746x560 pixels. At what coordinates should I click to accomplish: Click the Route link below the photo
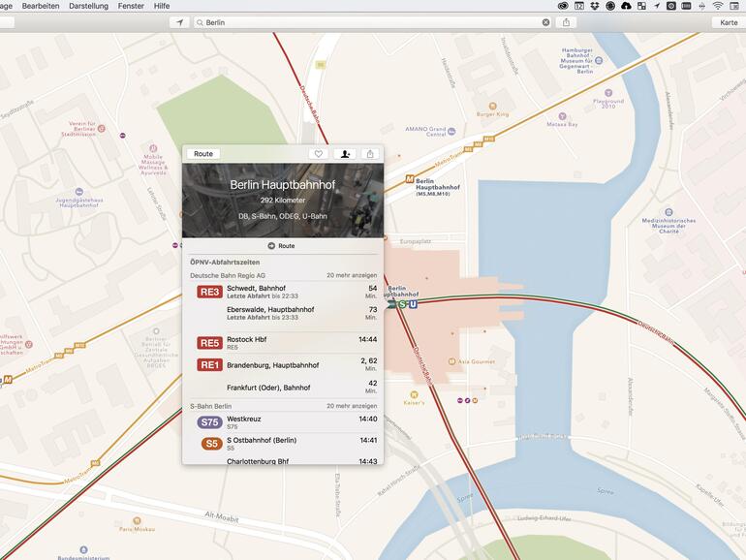pyautogui.click(x=282, y=246)
